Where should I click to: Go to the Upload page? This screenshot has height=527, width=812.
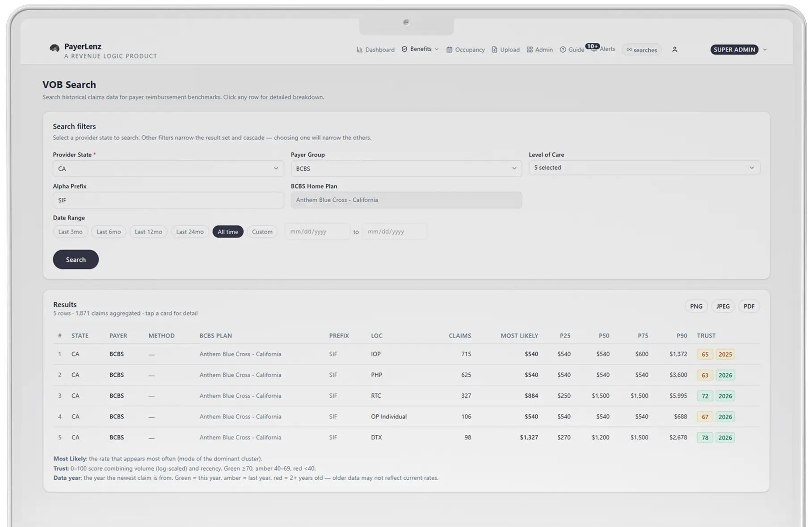click(506, 50)
